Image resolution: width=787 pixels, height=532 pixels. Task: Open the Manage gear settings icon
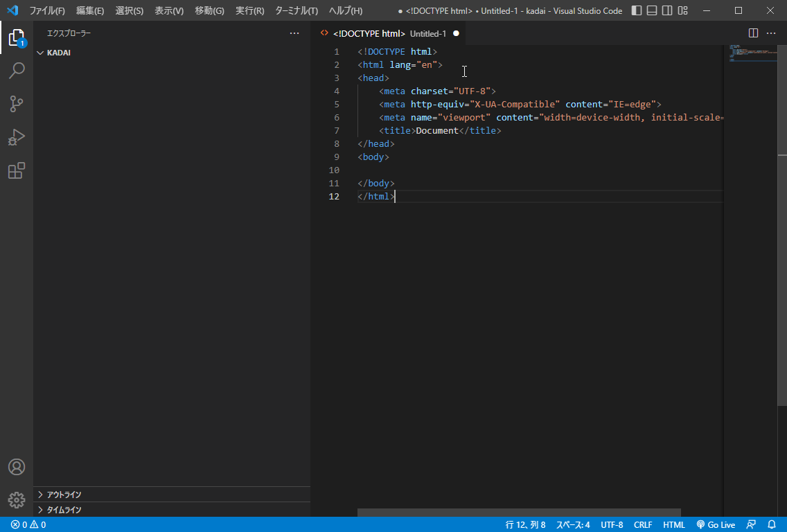[17, 499]
